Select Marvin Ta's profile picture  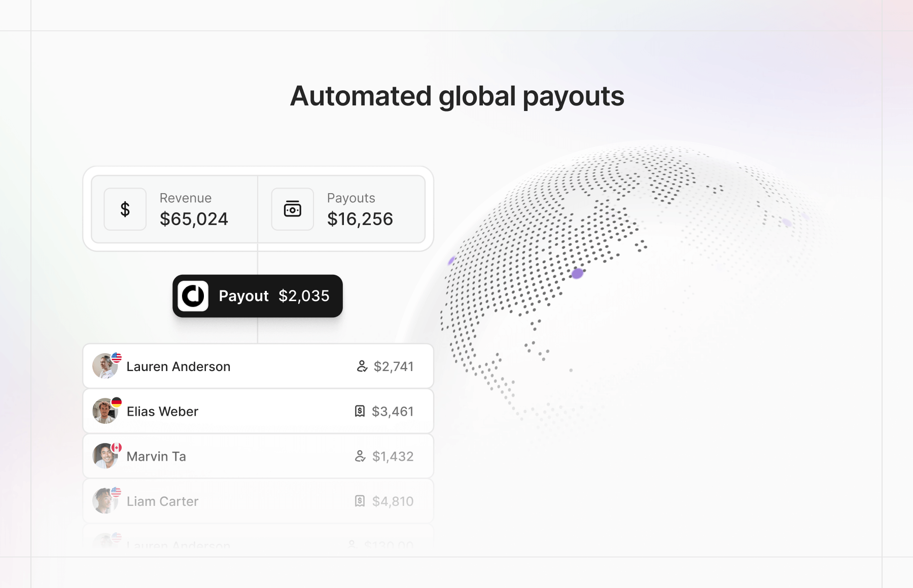pyautogui.click(x=104, y=457)
